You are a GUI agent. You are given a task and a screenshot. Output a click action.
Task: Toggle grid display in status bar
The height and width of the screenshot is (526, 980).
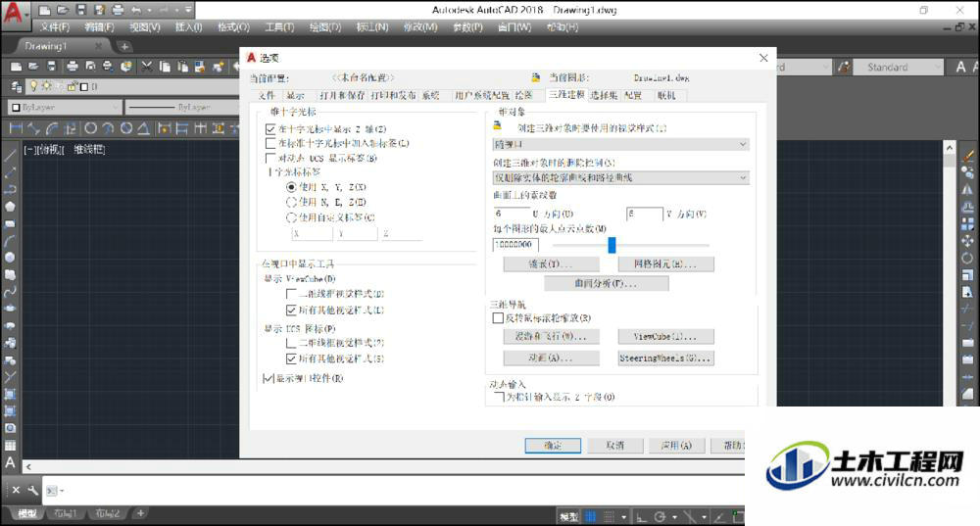click(x=591, y=516)
